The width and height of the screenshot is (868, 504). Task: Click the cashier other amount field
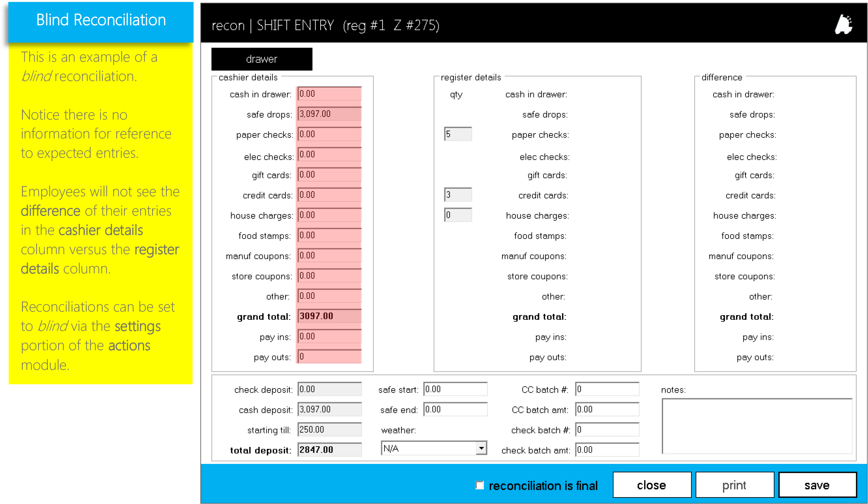[x=329, y=296]
